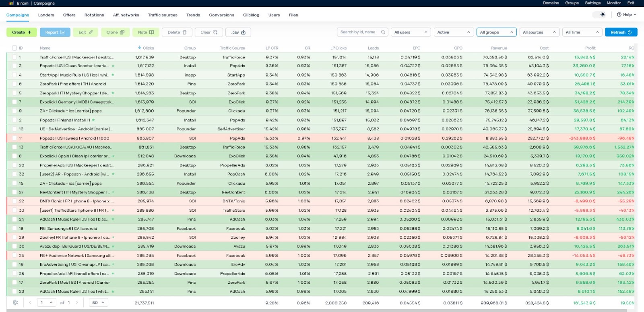
Task: Check the TrafficForce MacKeeper campaign row checkbox
Action: click(14, 57)
